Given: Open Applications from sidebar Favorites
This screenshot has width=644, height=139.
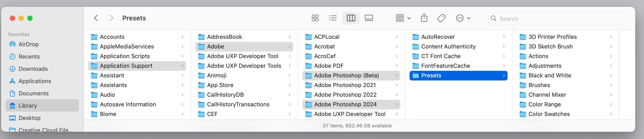Looking at the screenshot, I should [x=35, y=81].
